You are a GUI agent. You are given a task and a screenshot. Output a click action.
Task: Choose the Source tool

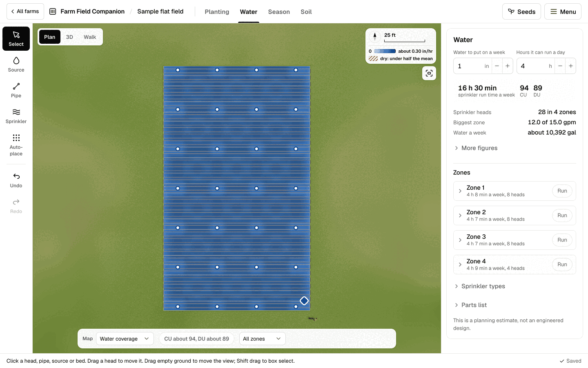16,65
